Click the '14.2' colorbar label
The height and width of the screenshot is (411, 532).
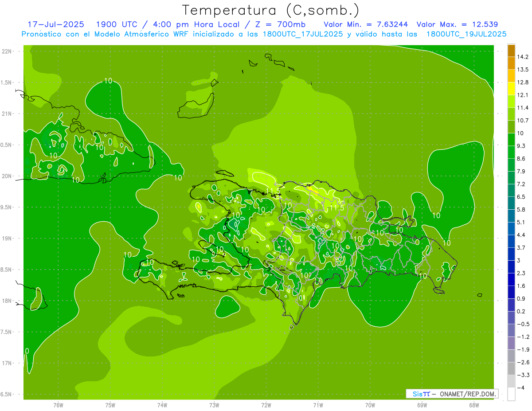523,57
